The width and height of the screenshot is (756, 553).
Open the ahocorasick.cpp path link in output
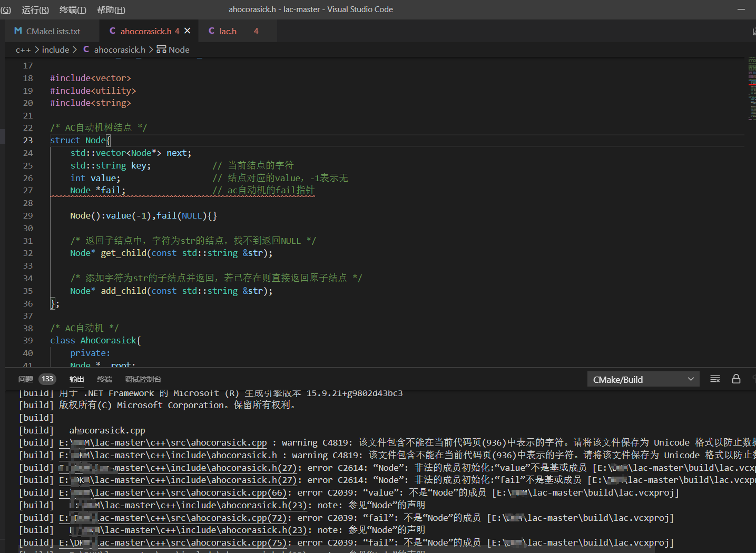coord(163,442)
